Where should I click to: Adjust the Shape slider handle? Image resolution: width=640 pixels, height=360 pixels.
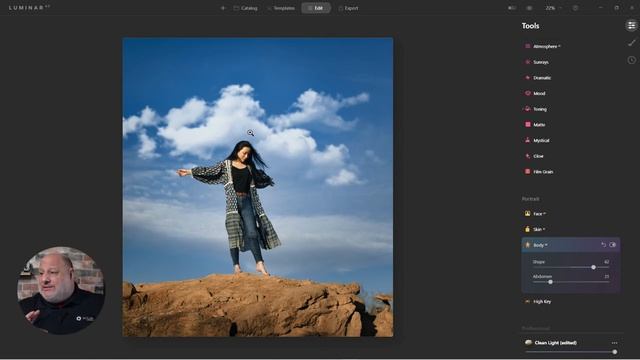[x=593, y=267]
